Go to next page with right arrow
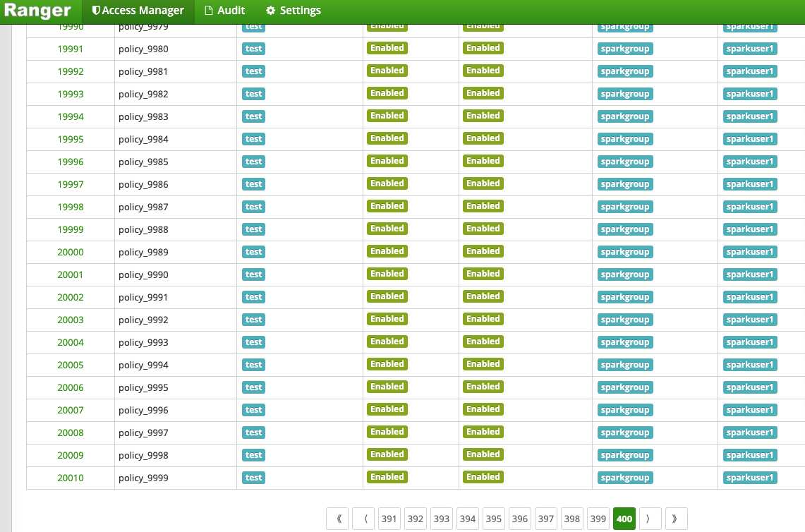The height and width of the screenshot is (532, 805). pos(650,519)
